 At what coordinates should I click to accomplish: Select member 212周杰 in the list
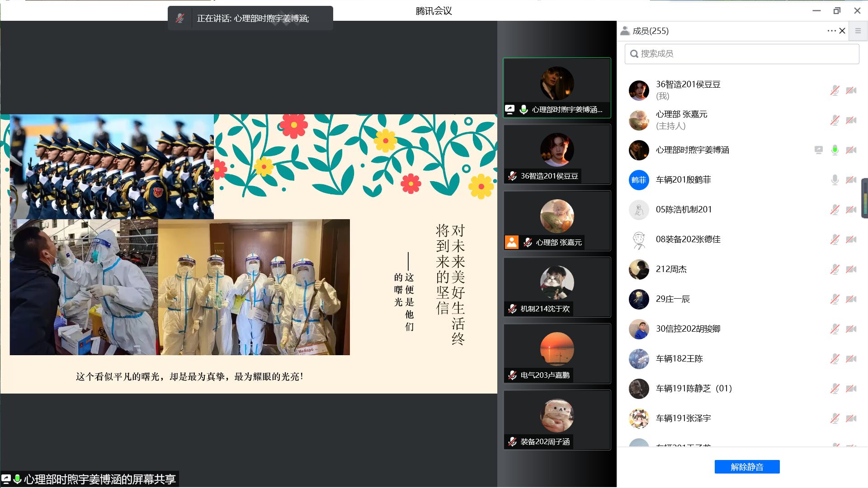[671, 269]
